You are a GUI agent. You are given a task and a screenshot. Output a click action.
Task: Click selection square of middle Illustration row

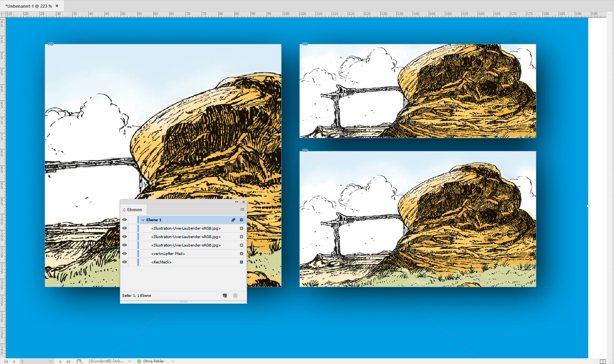point(242,237)
